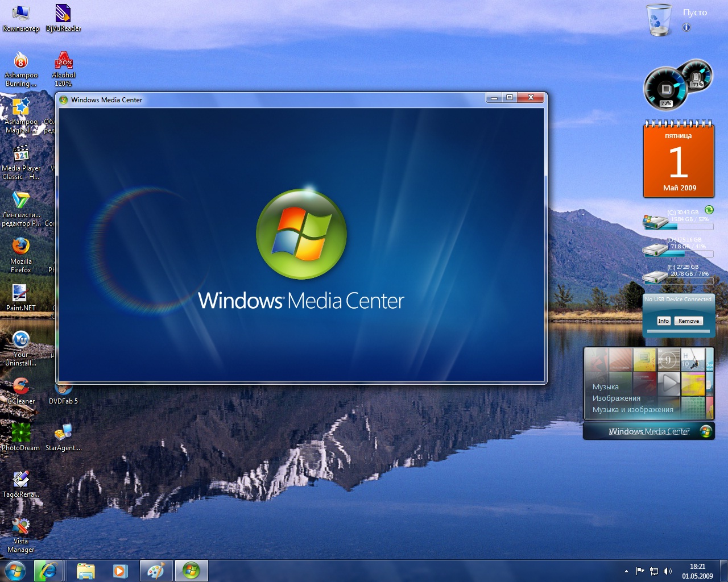Open Internet Explorer from the taskbar
This screenshot has width=728, height=582.
pos(48,571)
